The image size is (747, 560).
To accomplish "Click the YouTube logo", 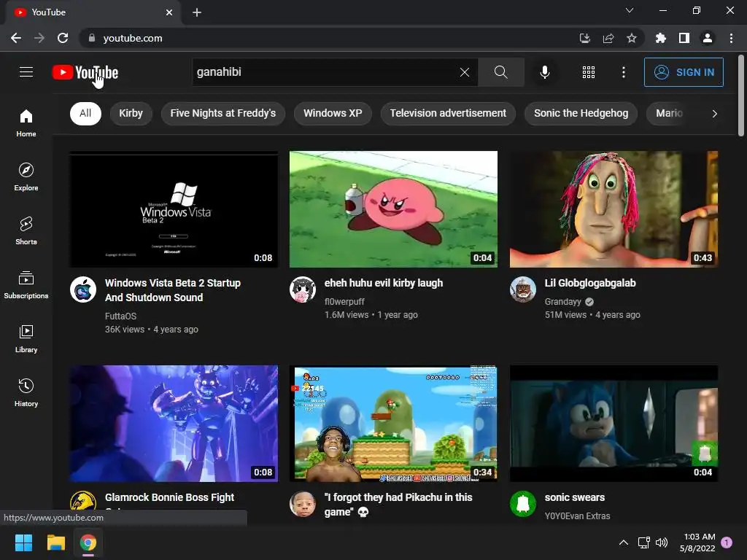I will 85,72.
